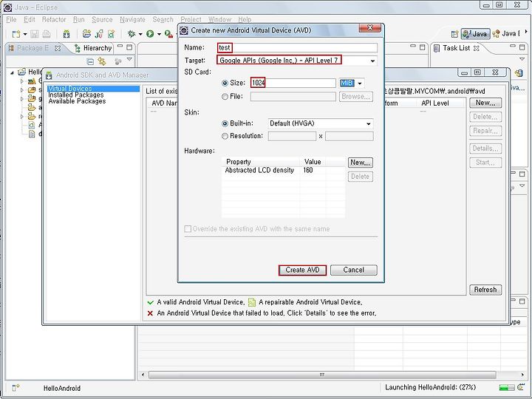Select the SD Card File radio button

(225, 97)
